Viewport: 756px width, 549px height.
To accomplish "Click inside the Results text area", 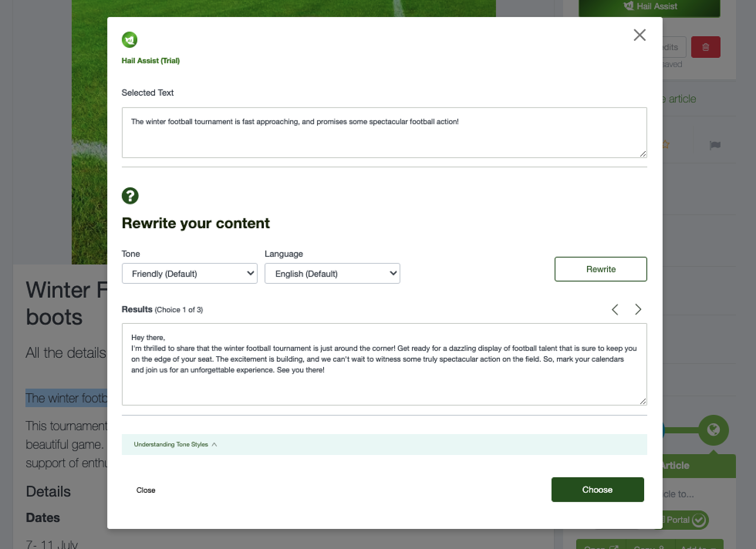I will click(x=384, y=385).
